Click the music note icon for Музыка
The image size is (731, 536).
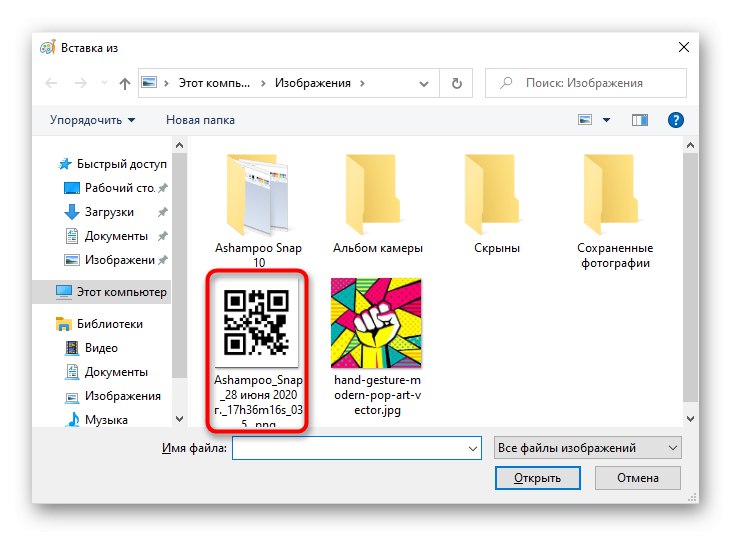point(72,419)
